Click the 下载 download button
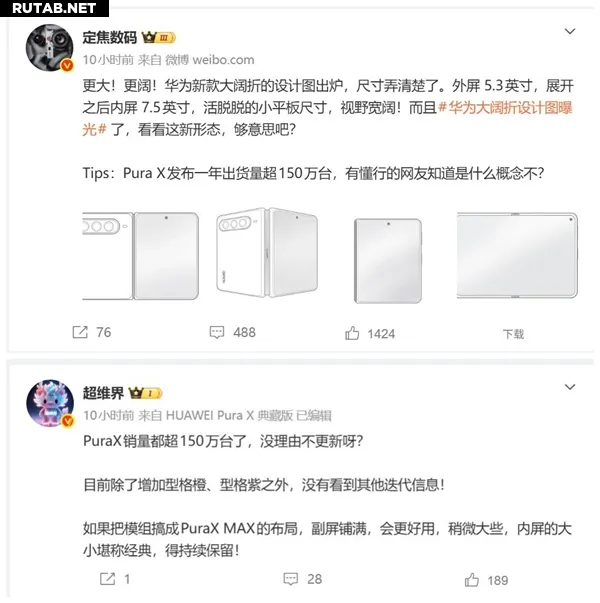600x603 pixels. click(513, 334)
